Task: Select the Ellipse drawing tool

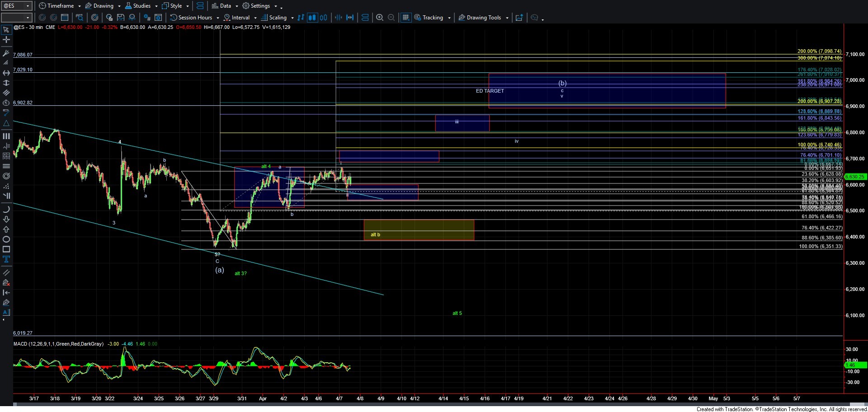Action: (6, 239)
